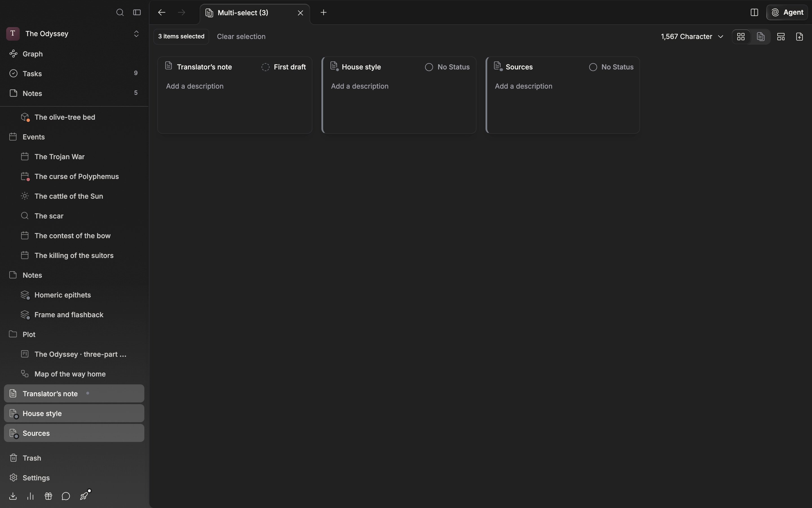Open Settings
The height and width of the screenshot is (508, 812).
pos(74,478)
